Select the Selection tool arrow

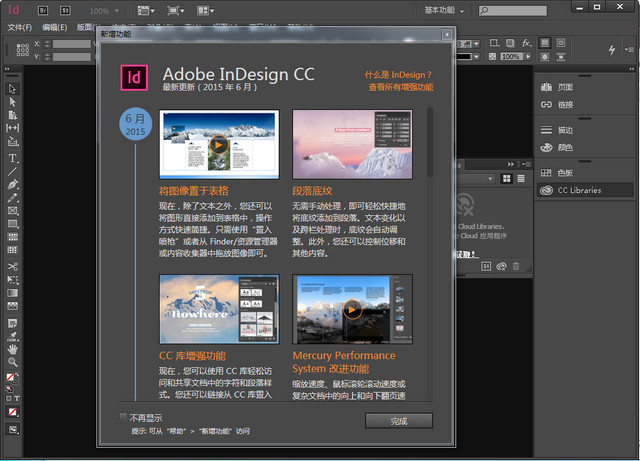pos(12,89)
